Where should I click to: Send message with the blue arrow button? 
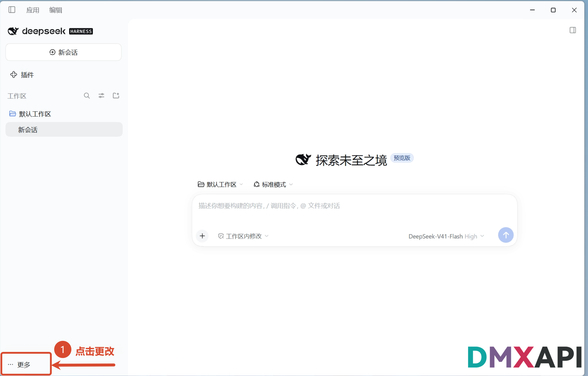coord(505,235)
